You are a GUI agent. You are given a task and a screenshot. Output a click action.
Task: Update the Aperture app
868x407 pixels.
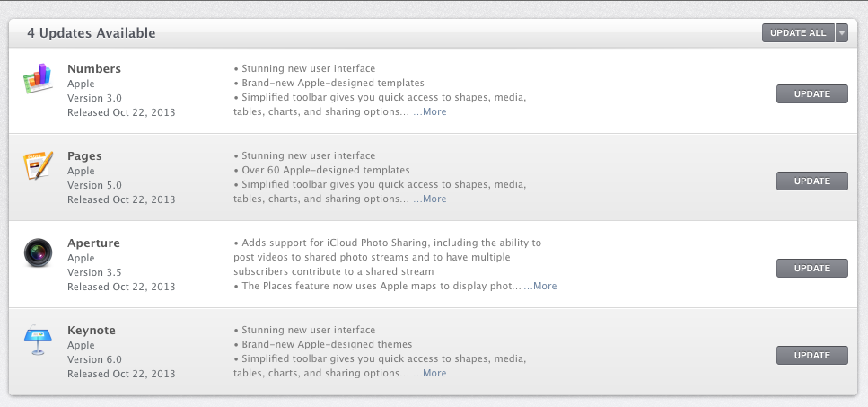pyautogui.click(x=811, y=268)
